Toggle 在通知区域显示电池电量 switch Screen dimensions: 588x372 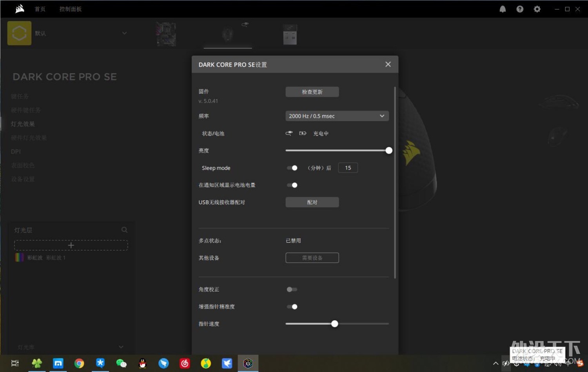pos(292,185)
